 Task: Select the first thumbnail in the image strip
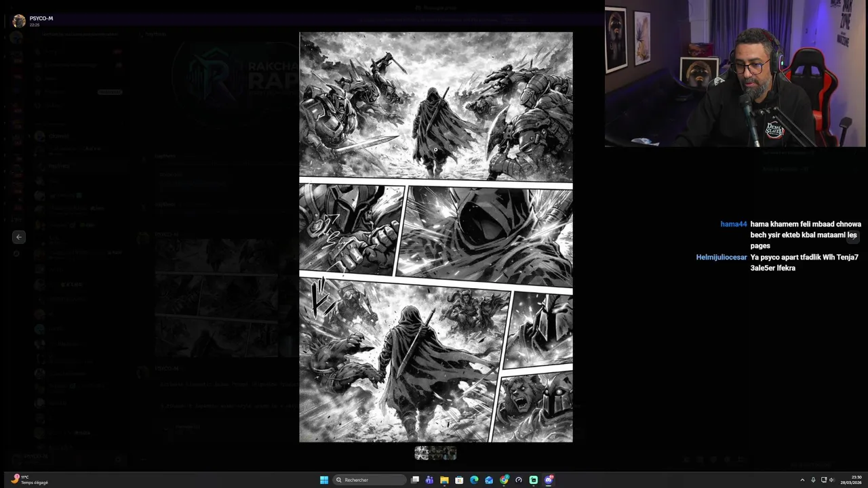coord(422,453)
